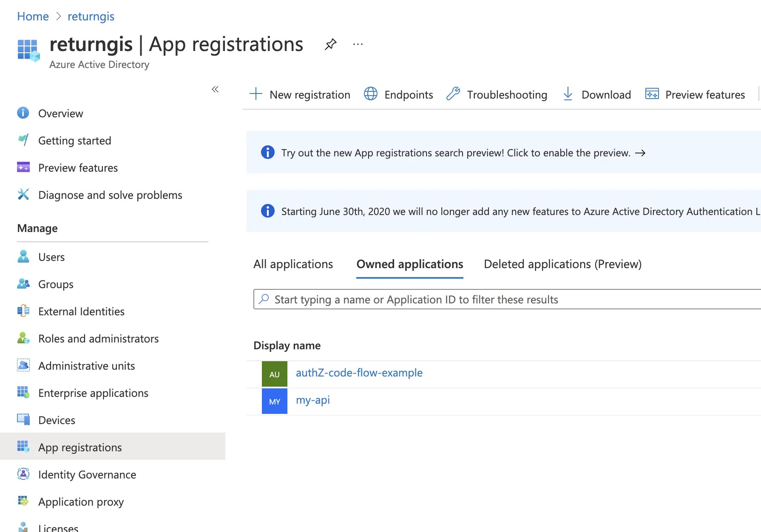This screenshot has width=761, height=532.
Task: Pin the App registrations page
Action: (x=330, y=44)
